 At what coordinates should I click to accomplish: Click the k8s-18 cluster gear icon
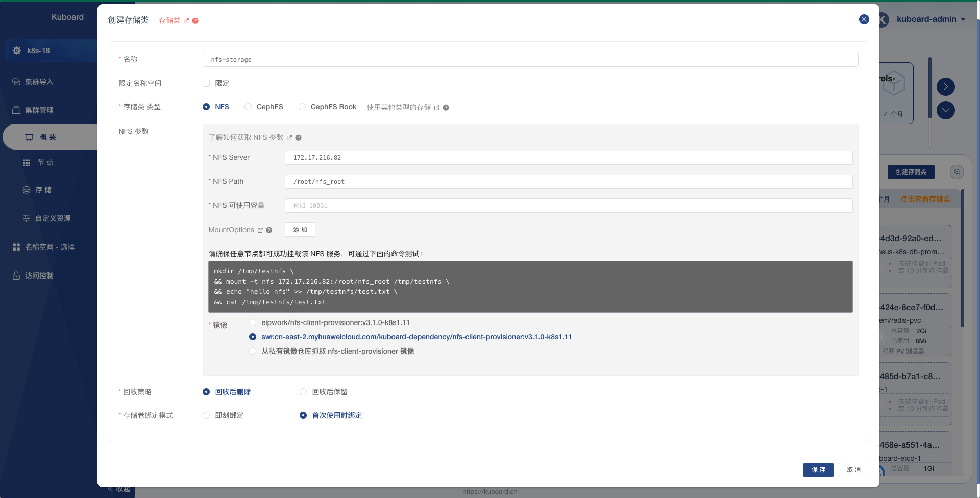click(x=17, y=51)
